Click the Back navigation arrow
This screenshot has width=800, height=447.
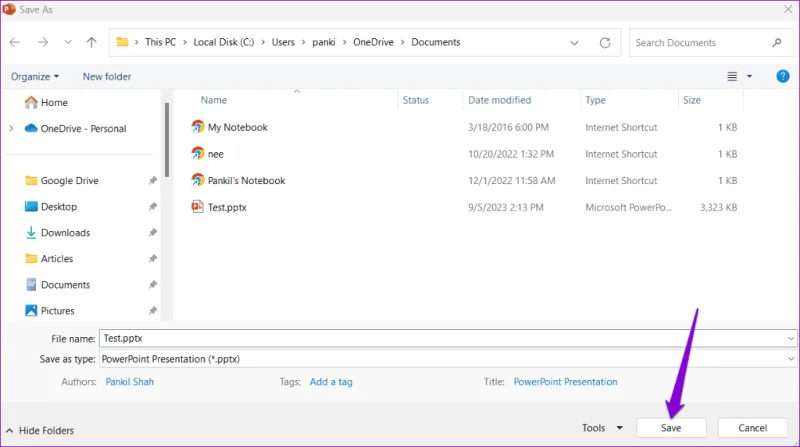(x=15, y=42)
